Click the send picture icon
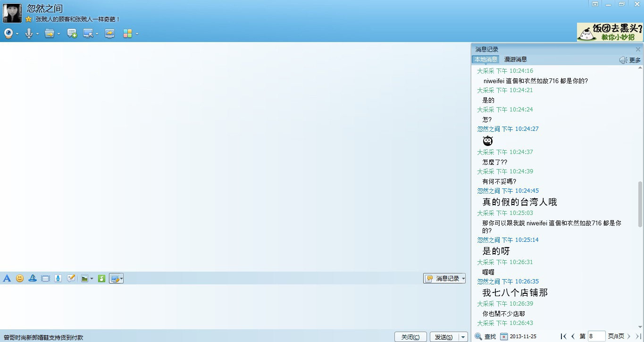644x342 pixels. click(x=84, y=279)
